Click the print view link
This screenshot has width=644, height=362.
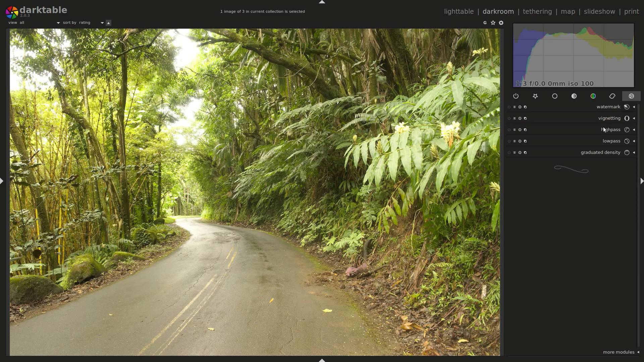[631, 11]
